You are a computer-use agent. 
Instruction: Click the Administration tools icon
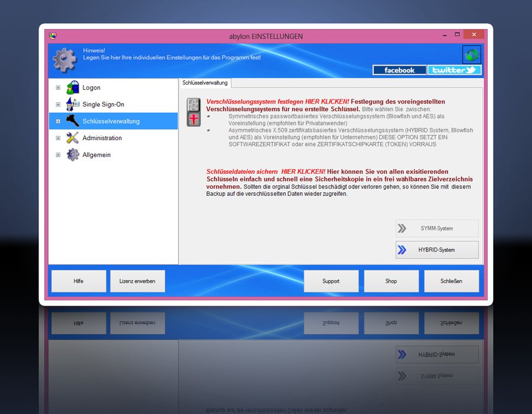click(x=73, y=138)
